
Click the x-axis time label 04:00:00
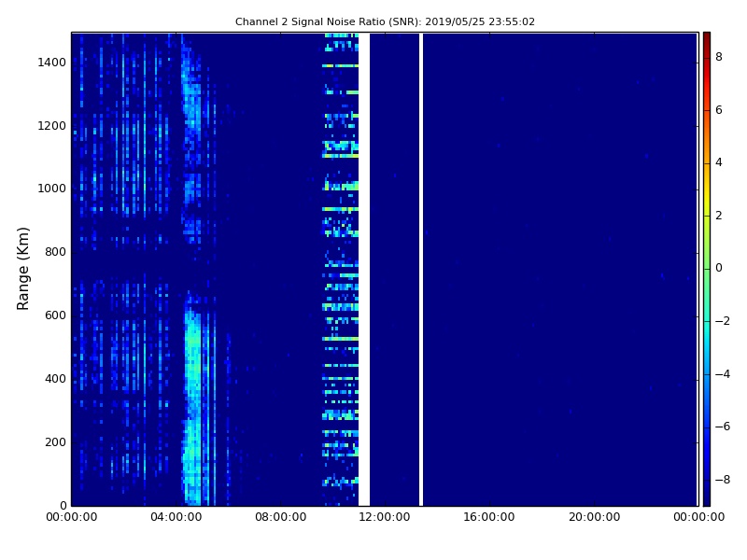point(176,517)
